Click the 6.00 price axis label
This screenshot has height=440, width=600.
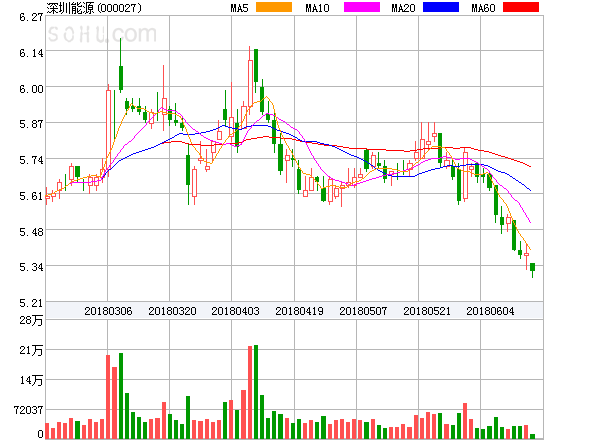click(31, 89)
